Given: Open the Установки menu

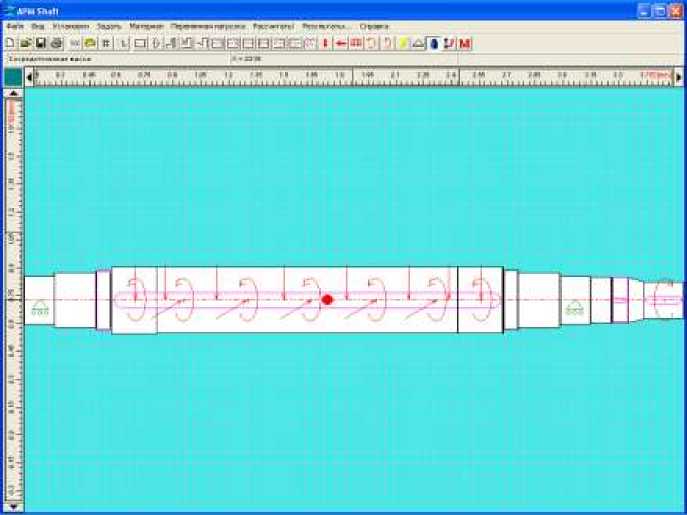Looking at the screenshot, I should pyautogui.click(x=71, y=26).
